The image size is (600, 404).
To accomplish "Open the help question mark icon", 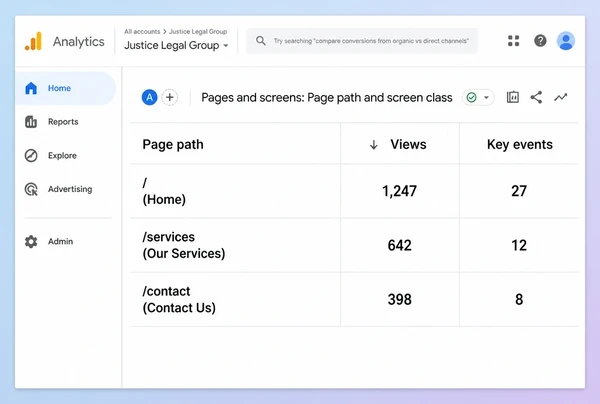I will click(540, 41).
